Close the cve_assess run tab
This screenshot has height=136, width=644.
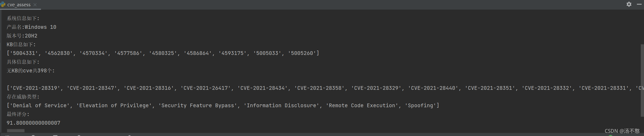tap(35, 5)
